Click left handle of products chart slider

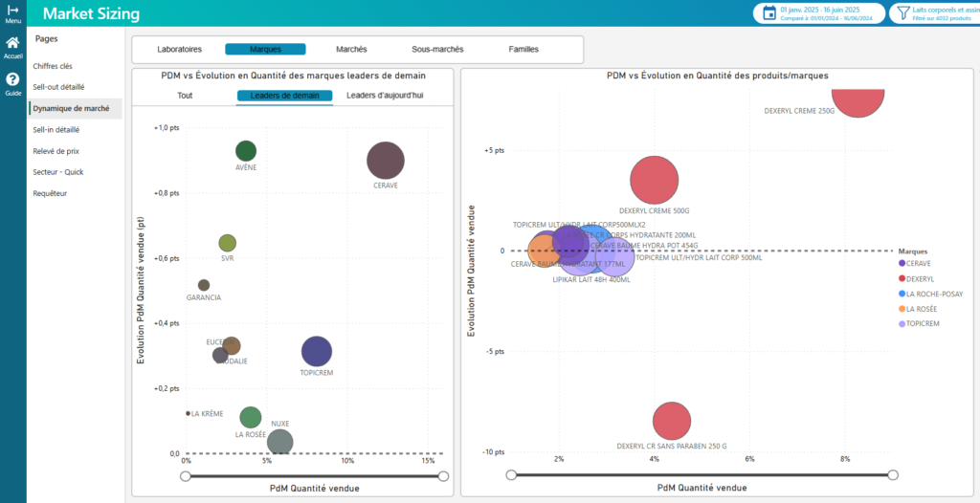pyautogui.click(x=511, y=475)
